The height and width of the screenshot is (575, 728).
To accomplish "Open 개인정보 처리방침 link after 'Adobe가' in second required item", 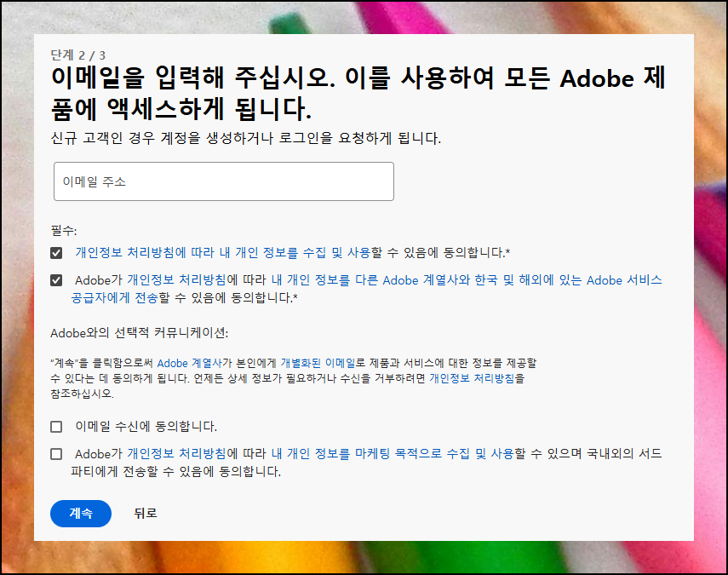I will point(176,280).
